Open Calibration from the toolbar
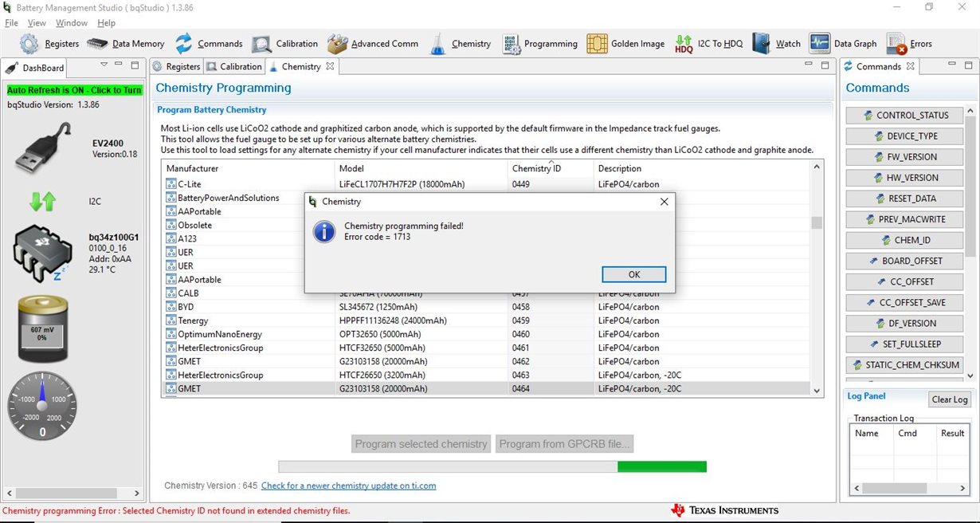 [285, 44]
